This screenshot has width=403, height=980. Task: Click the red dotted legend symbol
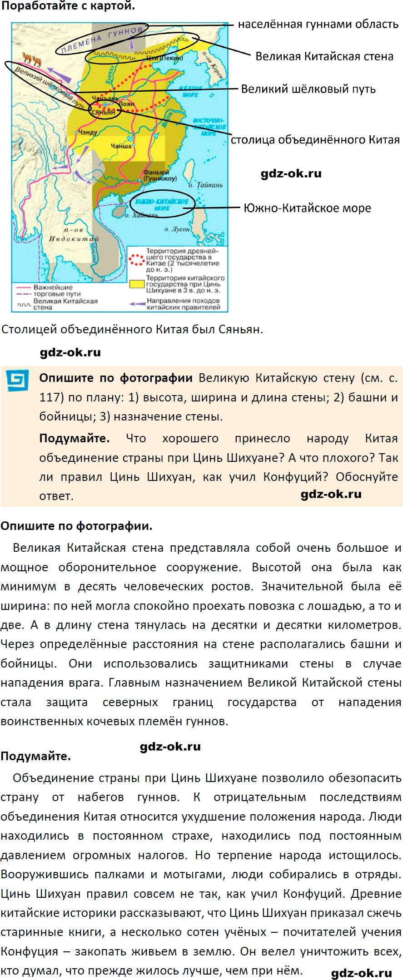click(x=137, y=260)
